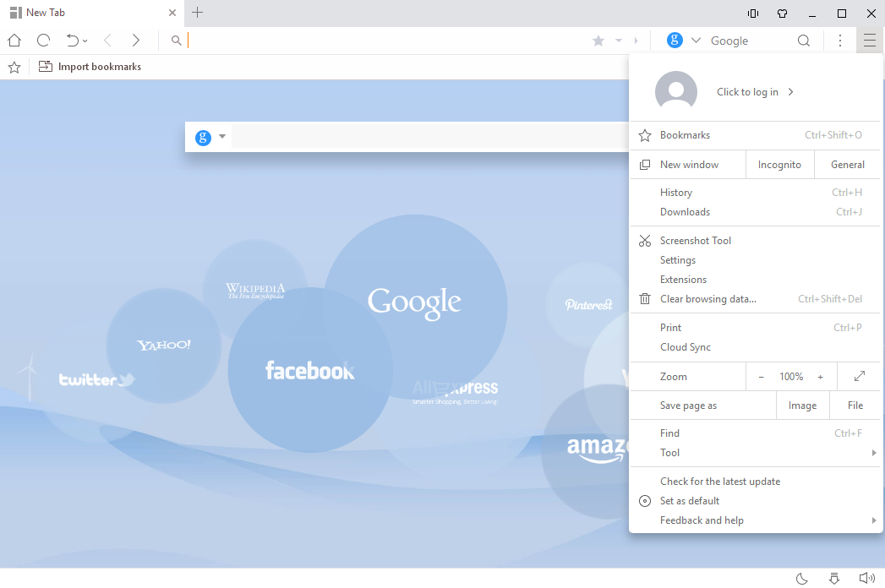
Task: Open the three-dot vertical menu
Action: pyautogui.click(x=840, y=41)
